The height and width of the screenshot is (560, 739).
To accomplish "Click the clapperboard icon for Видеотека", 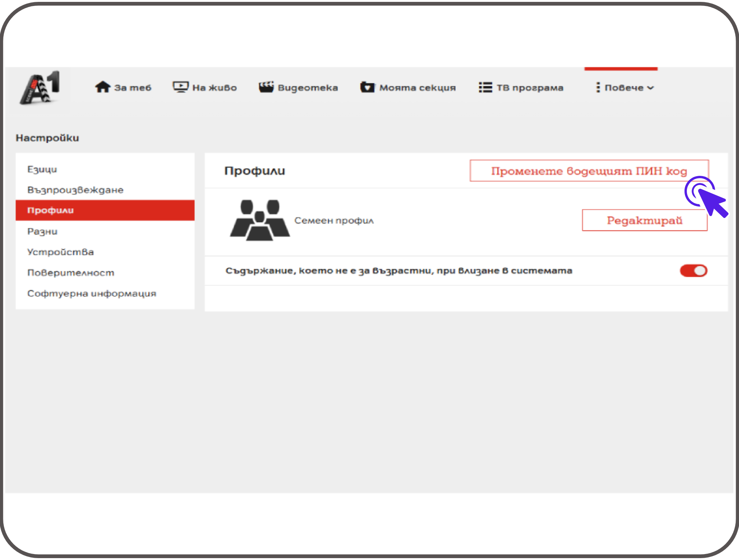I will [x=266, y=87].
